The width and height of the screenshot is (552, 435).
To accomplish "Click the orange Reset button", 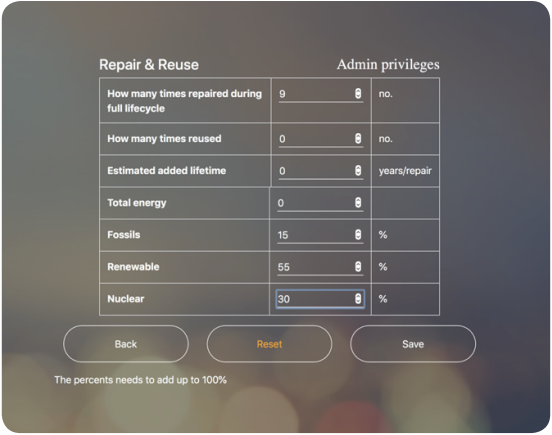I will point(269,344).
